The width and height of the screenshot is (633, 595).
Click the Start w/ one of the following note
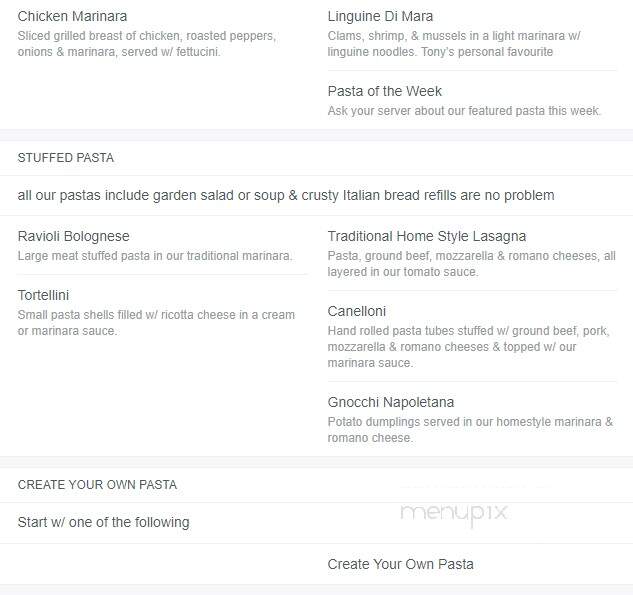103,522
